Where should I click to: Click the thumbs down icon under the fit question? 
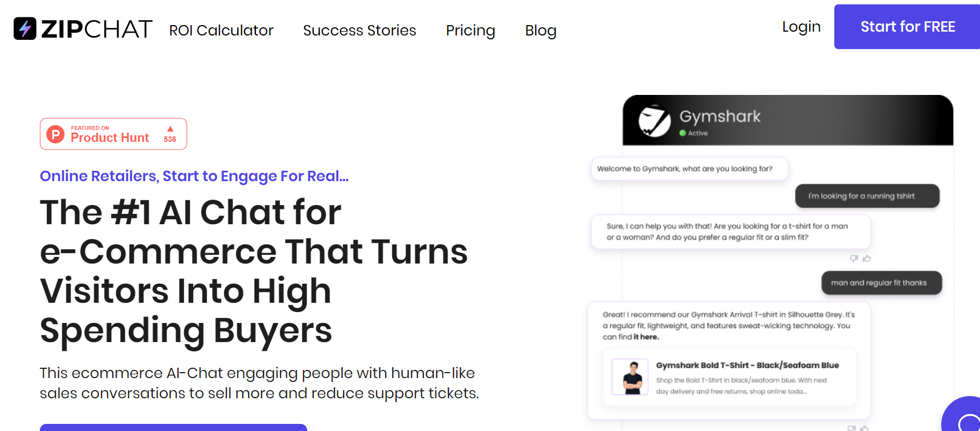pyautogui.click(x=852, y=258)
